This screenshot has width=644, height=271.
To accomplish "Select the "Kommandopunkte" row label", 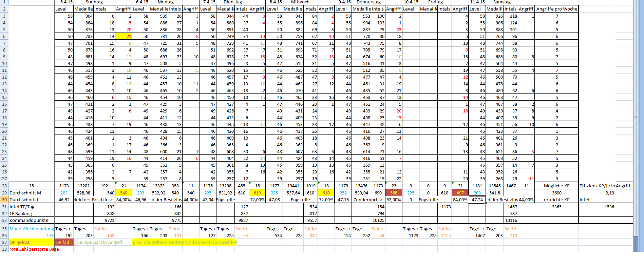I will coord(31,220).
